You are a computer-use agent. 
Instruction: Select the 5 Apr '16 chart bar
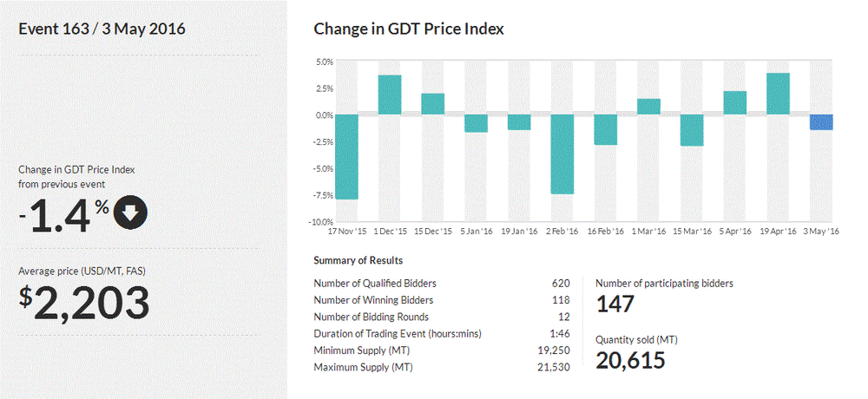(x=735, y=103)
